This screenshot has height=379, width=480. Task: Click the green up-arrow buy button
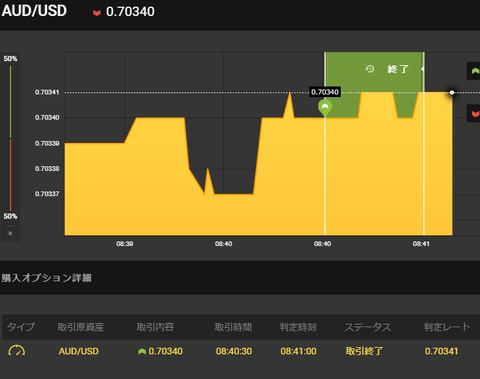pyautogui.click(x=474, y=71)
